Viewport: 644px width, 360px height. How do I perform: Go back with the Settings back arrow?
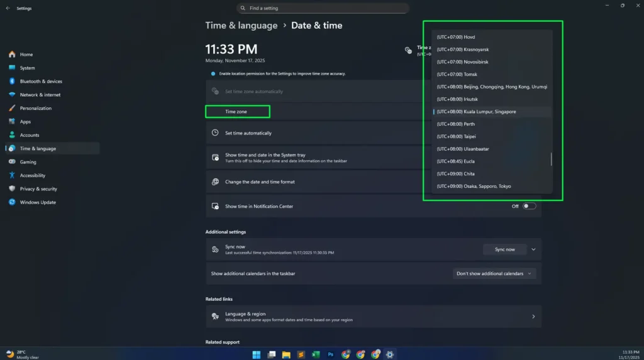pos(8,8)
